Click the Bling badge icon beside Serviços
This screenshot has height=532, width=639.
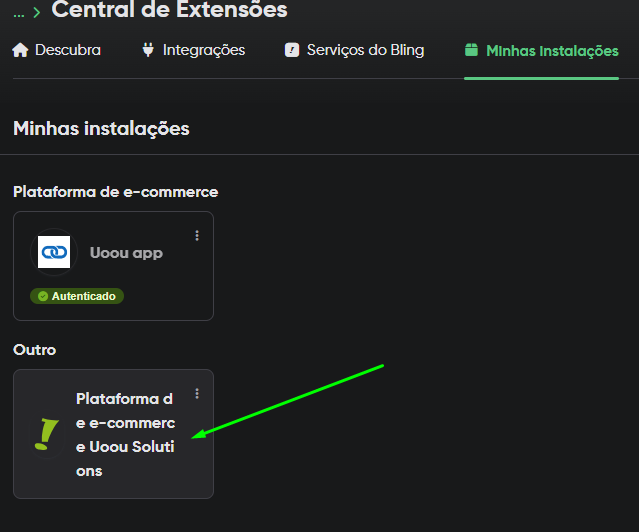point(292,50)
